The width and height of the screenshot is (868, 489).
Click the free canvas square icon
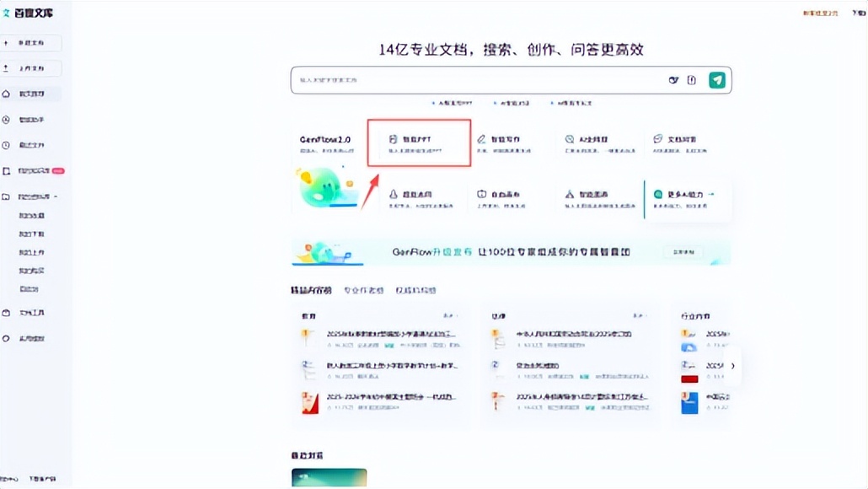tap(481, 194)
